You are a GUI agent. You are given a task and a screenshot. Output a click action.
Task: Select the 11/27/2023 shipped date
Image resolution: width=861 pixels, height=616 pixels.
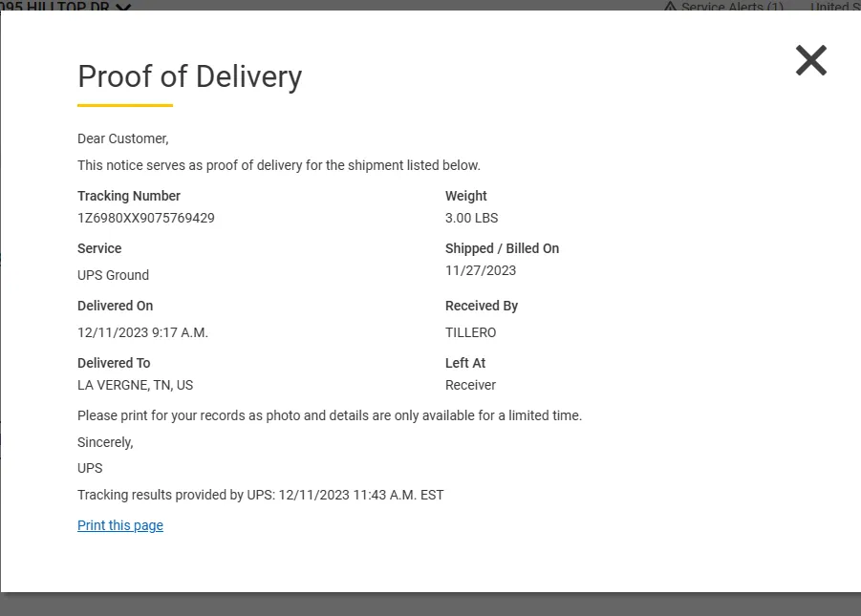(x=481, y=270)
